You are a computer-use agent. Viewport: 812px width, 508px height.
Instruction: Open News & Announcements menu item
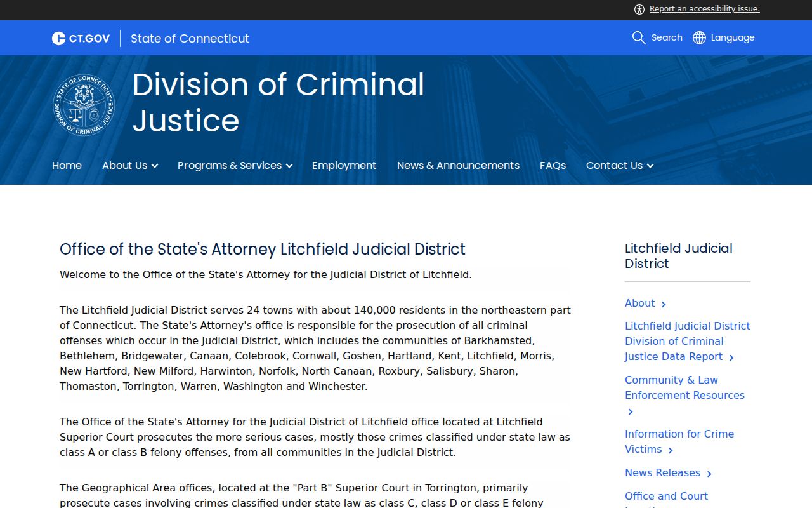pyautogui.click(x=458, y=165)
